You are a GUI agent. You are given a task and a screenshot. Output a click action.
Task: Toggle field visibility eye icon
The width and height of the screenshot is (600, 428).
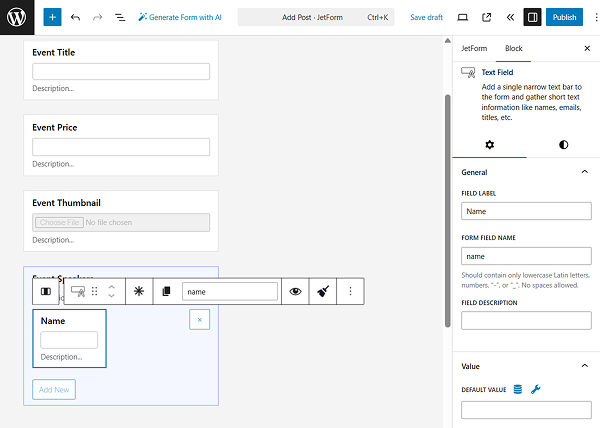pyautogui.click(x=295, y=291)
